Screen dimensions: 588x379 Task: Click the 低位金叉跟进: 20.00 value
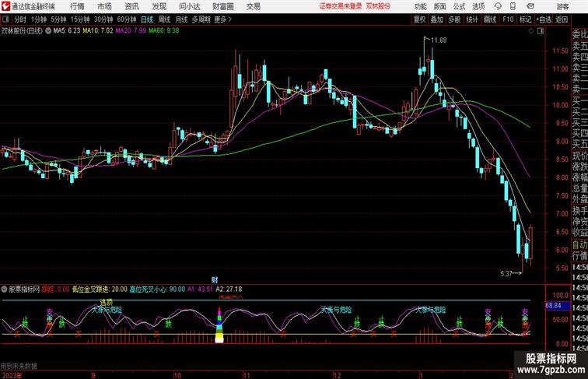tap(100, 290)
